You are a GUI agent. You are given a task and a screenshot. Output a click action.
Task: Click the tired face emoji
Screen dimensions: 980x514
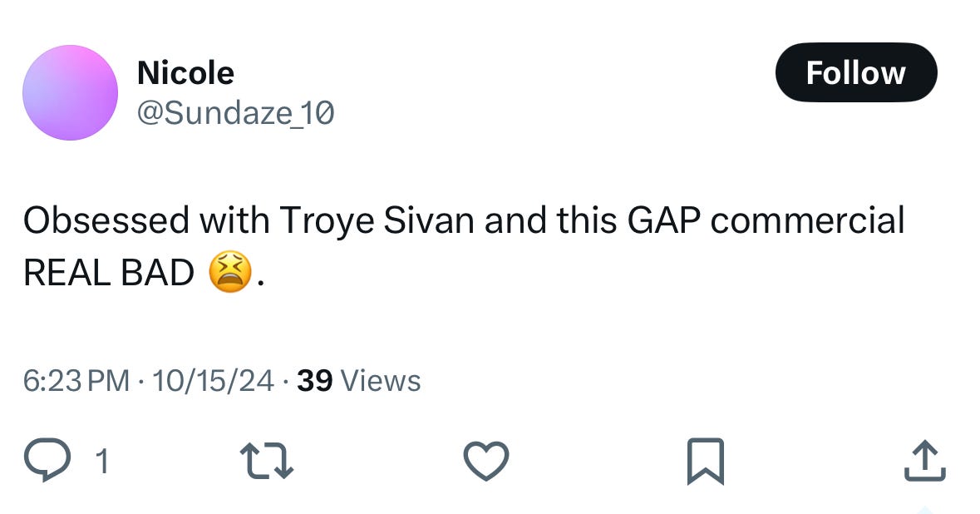pyautogui.click(x=229, y=272)
